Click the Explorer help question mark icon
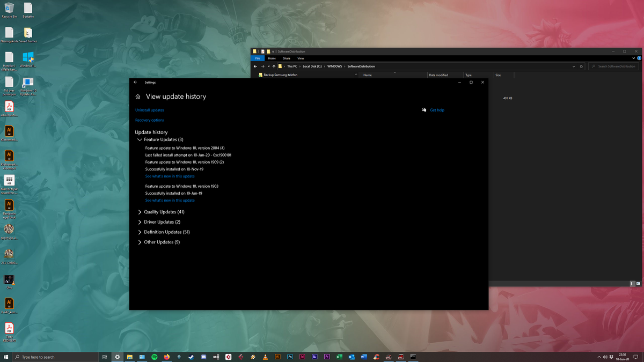 [639, 58]
